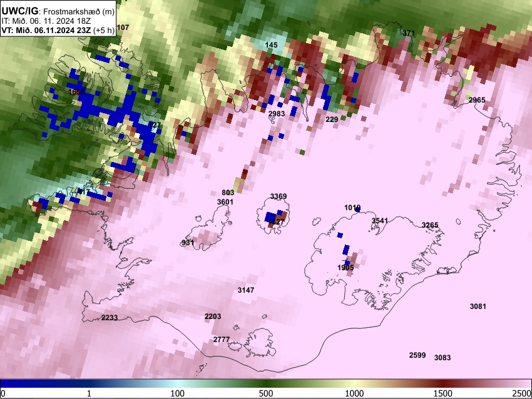
Task: Click the map value 1905
Action: [x=345, y=268]
